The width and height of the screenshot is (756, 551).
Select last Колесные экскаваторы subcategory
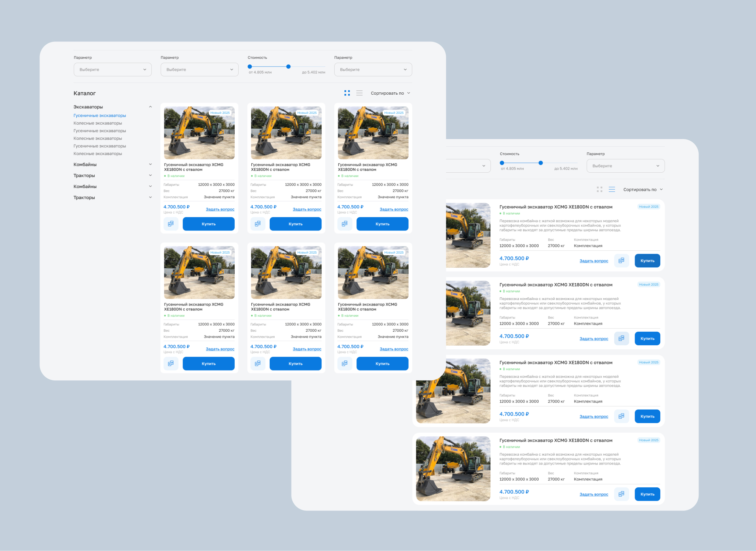click(98, 153)
